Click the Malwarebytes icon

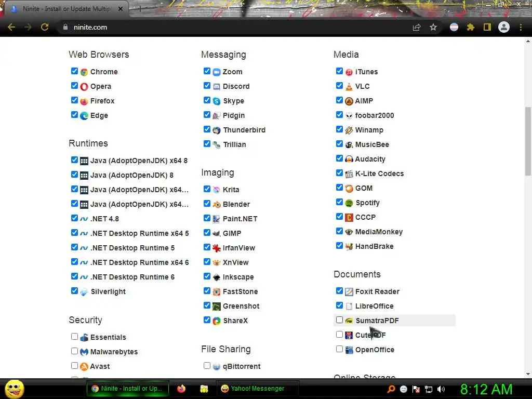(x=84, y=352)
